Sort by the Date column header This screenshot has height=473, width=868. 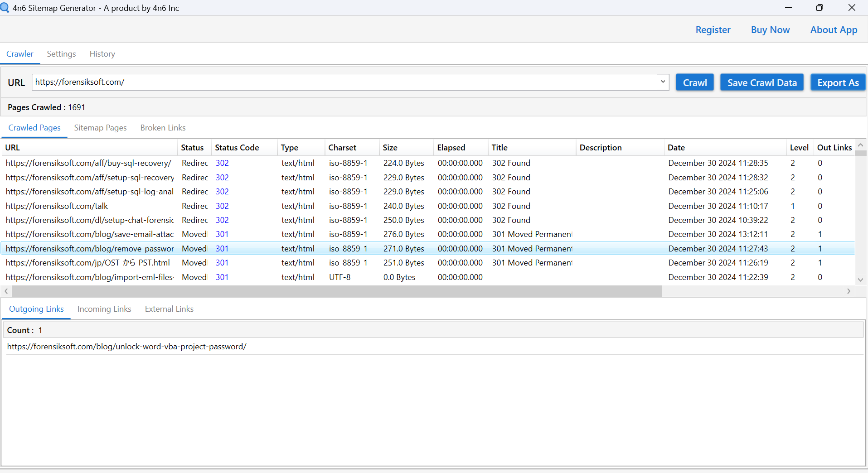pyautogui.click(x=725, y=148)
